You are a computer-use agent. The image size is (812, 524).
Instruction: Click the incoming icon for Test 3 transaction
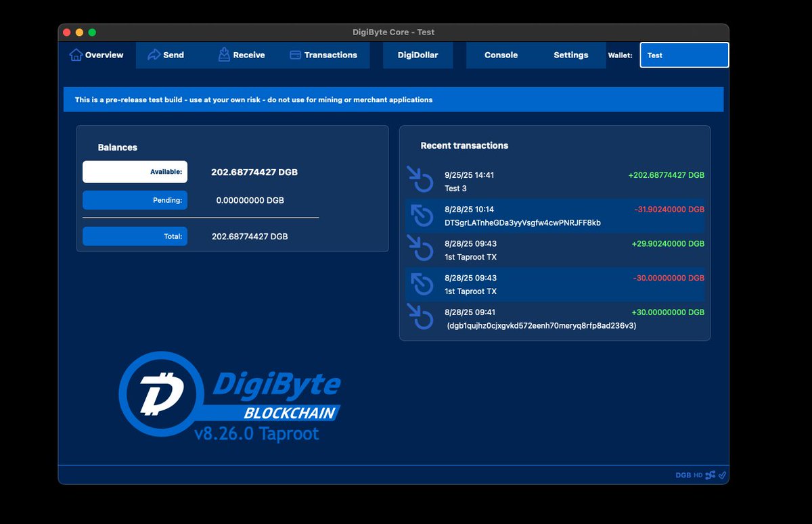pyautogui.click(x=420, y=181)
